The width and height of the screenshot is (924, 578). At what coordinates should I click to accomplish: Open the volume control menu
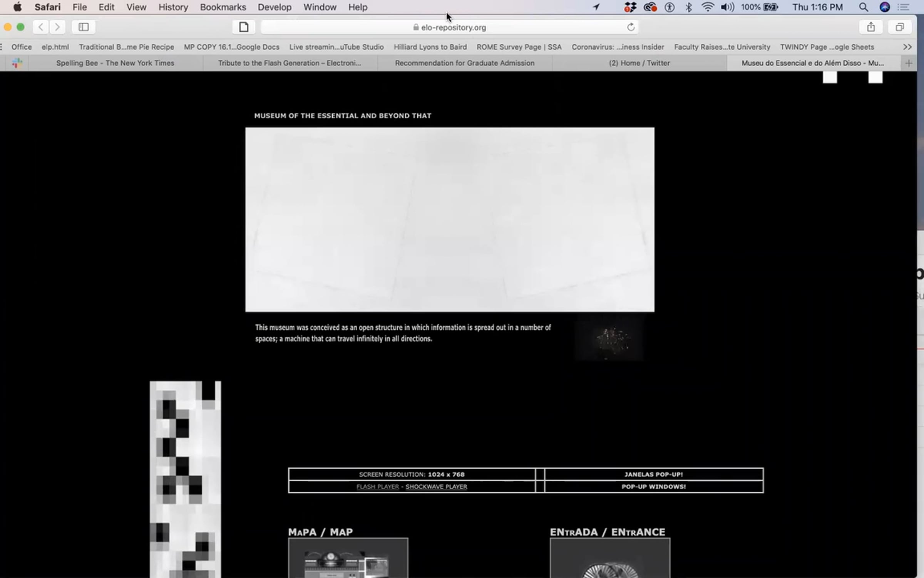point(727,7)
